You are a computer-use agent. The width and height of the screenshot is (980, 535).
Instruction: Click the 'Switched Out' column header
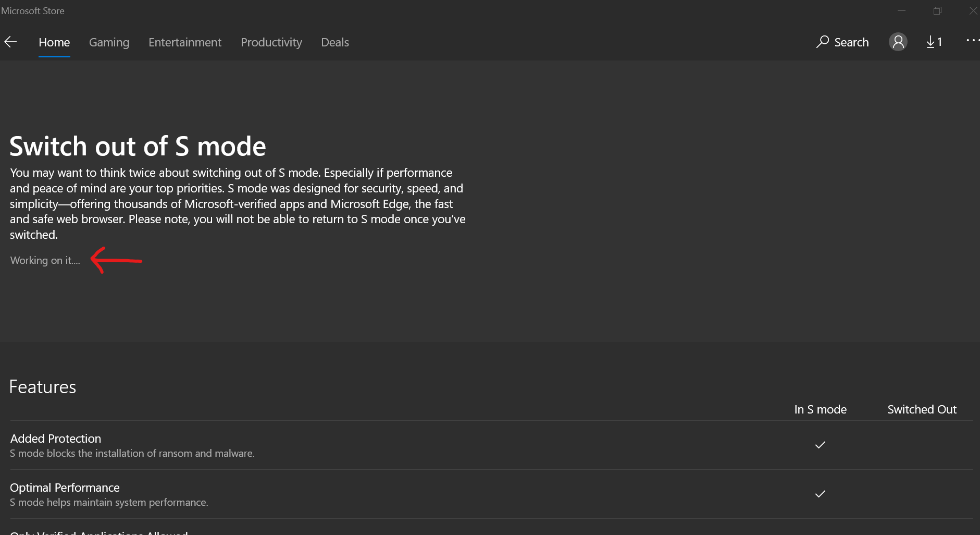[x=922, y=409]
